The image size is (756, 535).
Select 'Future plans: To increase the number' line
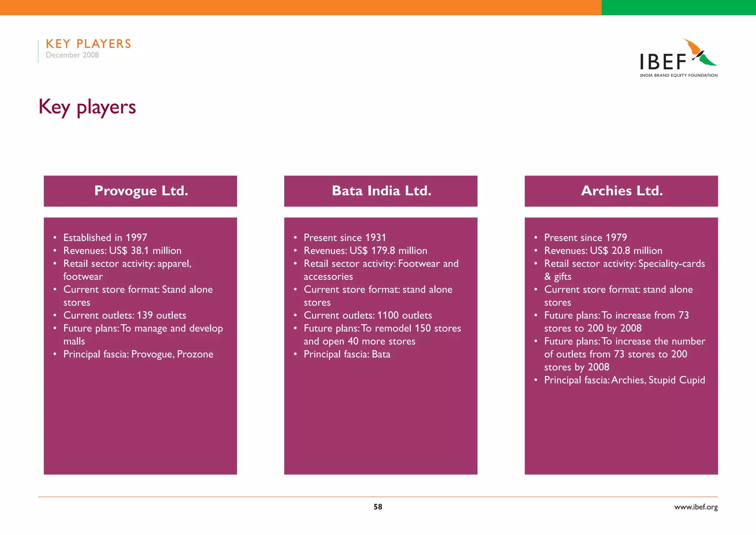click(x=625, y=341)
